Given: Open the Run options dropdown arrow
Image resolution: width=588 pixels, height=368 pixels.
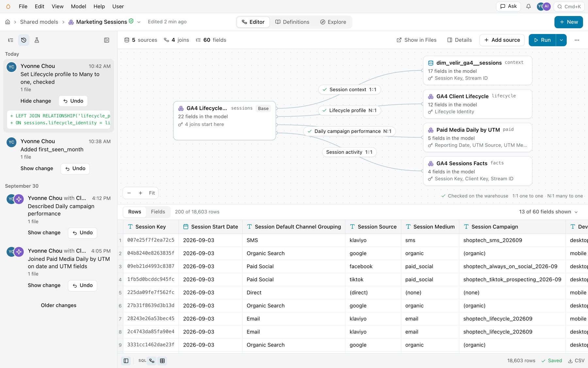Looking at the screenshot, I should (x=561, y=40).
